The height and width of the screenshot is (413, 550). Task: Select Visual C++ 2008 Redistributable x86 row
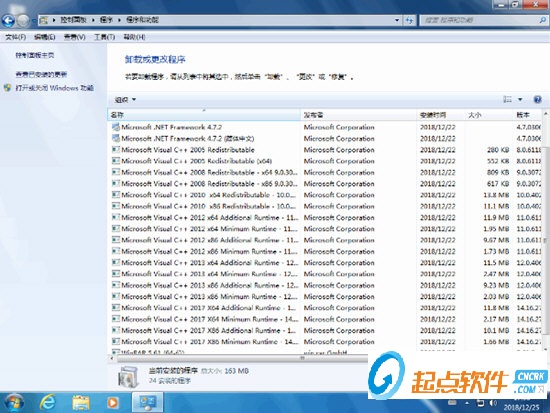325,184
